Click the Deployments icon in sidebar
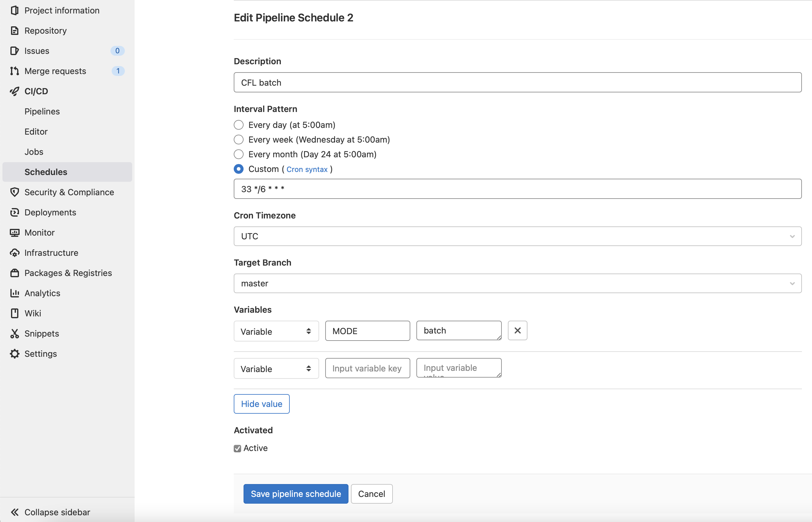This screenshot has height=522, width=812. point(14,213)
